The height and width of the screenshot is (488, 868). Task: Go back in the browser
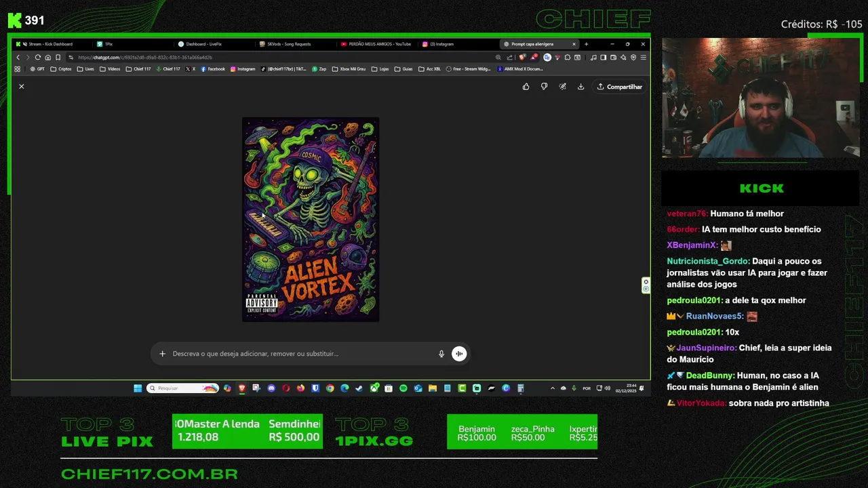tap(18, 58)
